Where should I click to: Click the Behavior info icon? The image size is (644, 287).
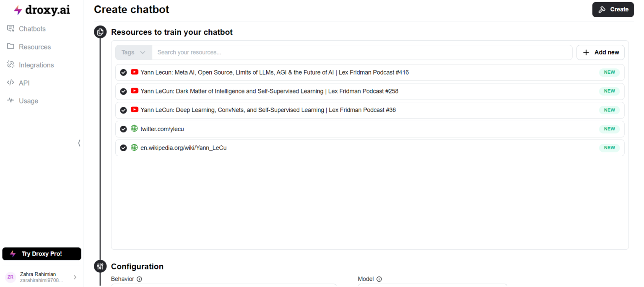139,279
